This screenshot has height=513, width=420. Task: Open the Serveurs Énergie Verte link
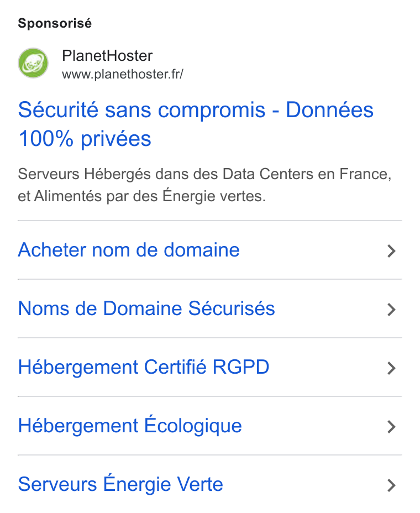[x=120, y=484]
